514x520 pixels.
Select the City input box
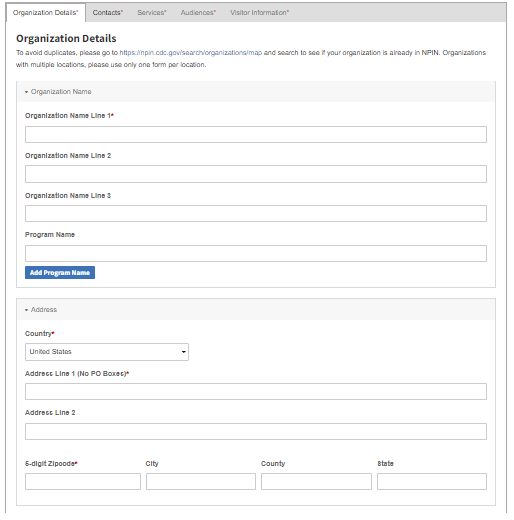201,481
